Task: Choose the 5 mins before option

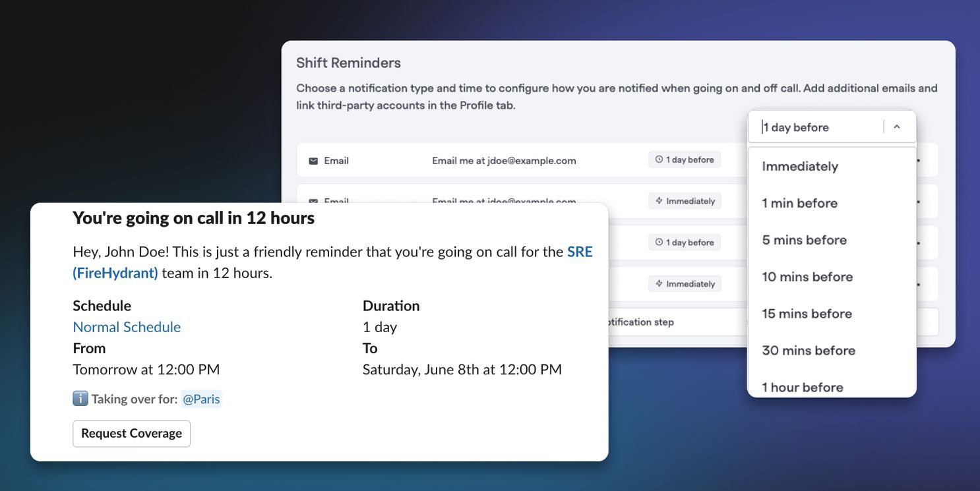Action: point(804,240)
